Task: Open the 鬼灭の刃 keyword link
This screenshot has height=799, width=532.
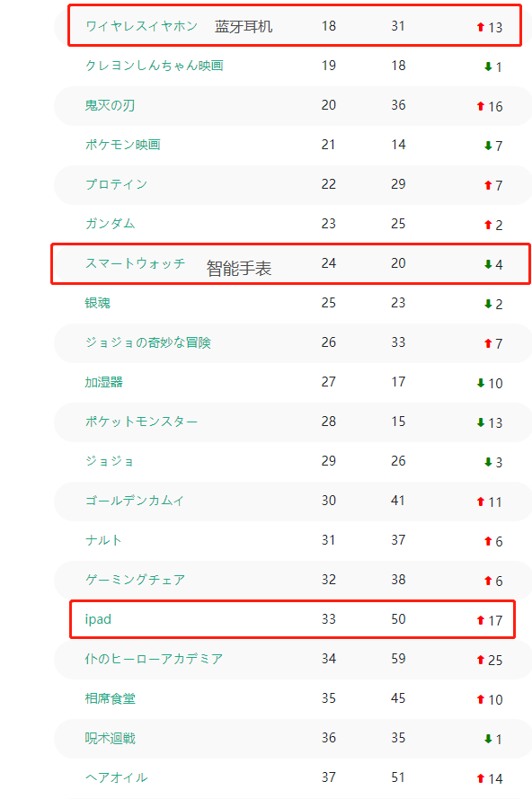Action: pyautogui.click(x=110, y=105)
